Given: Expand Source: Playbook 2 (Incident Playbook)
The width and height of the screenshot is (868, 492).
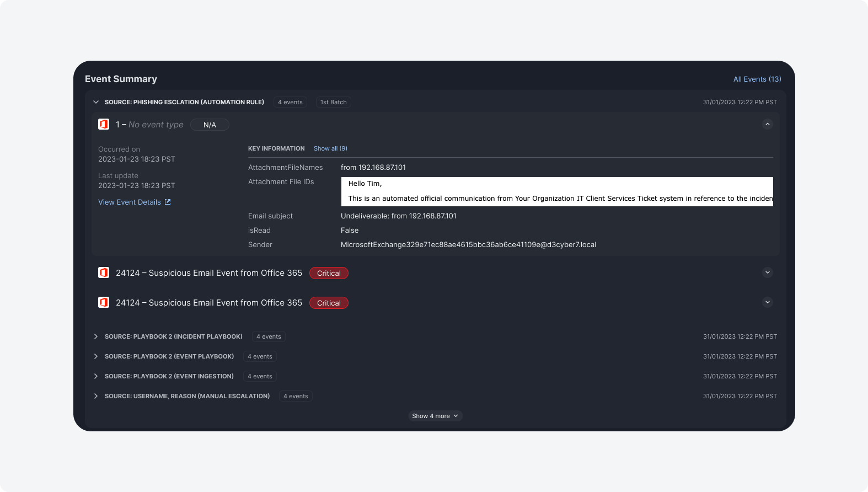Looking at the screenshot, I should click(96, 336).
